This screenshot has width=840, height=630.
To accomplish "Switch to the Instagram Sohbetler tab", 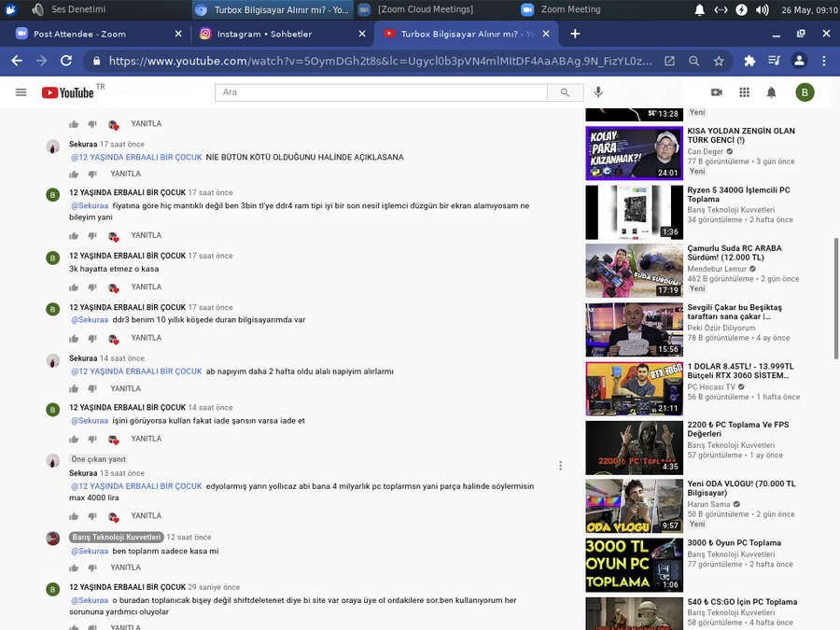I will click(x=264, y=34).
